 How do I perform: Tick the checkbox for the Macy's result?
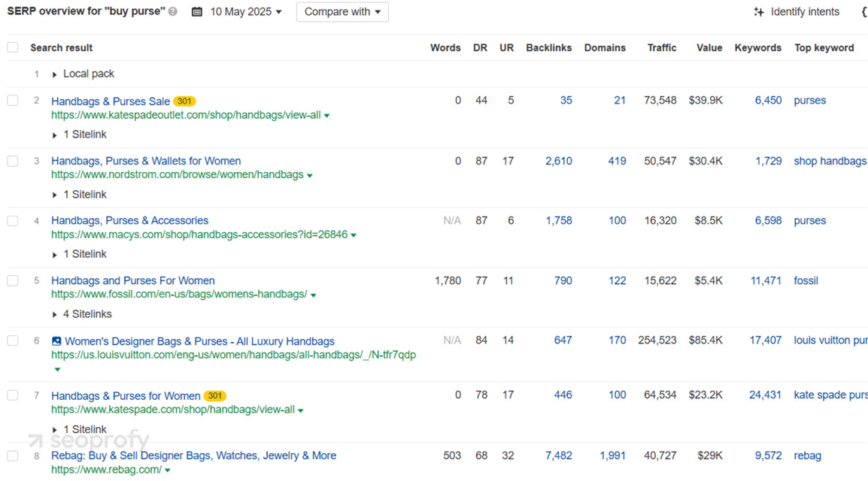tap(13, 221)
